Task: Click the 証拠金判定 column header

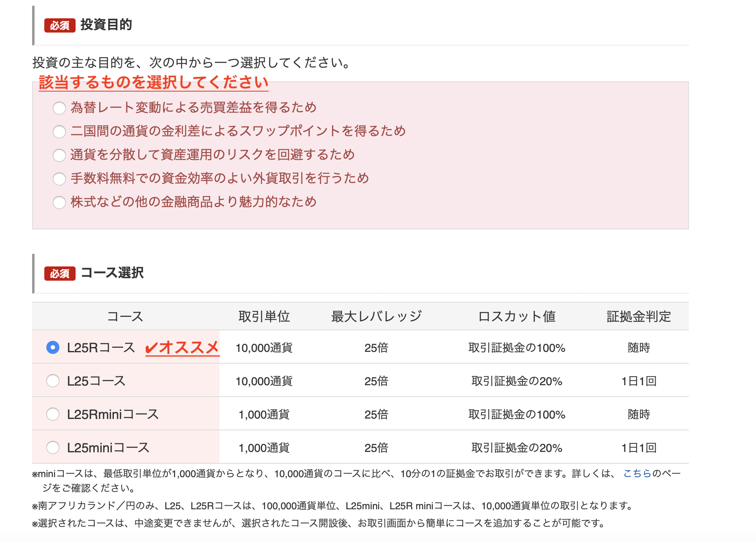Action: [x=639, y=316]
